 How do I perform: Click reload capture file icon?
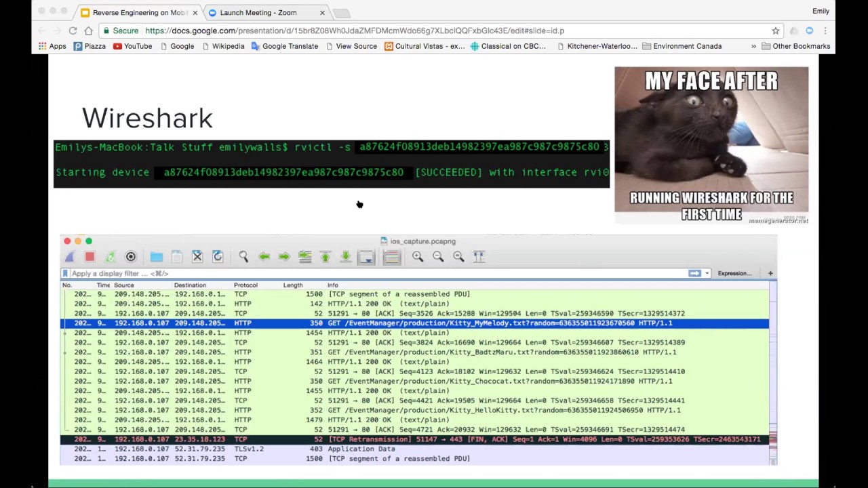(218, 257)
